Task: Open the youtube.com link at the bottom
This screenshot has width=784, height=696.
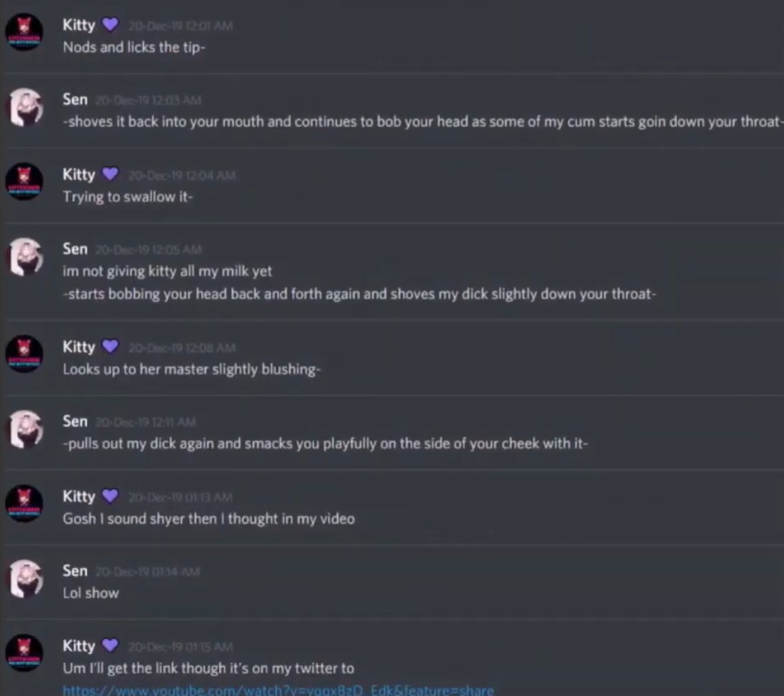Action: tap(278, 690)
